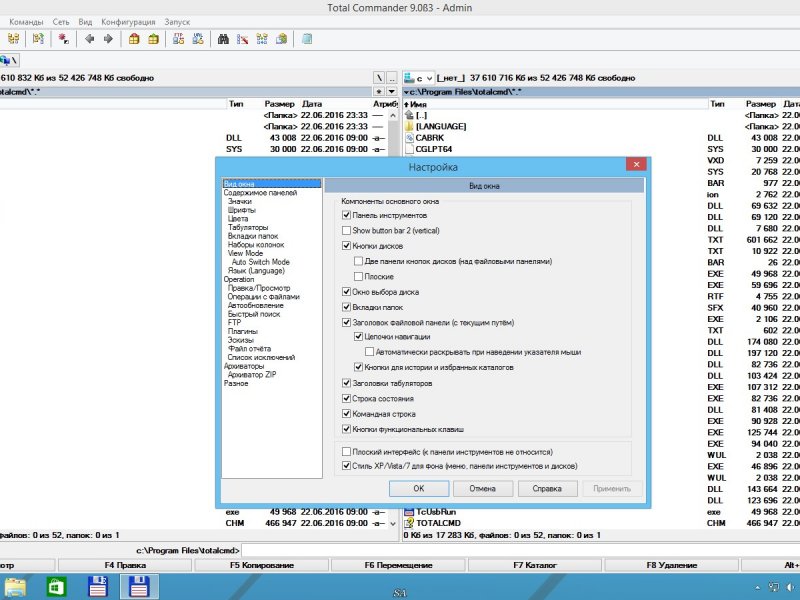
Task: Open left panel favorites star button
Action: [x=379, y=91]
